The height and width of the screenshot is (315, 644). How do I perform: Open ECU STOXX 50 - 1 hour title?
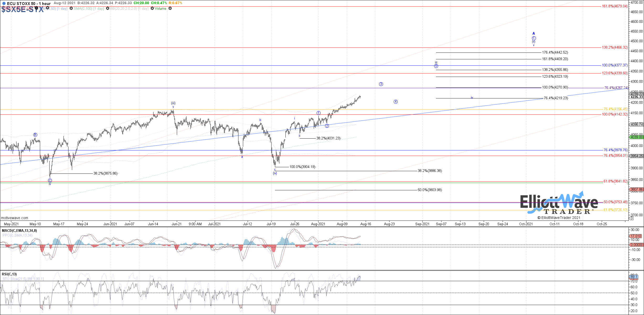point(29,3)
